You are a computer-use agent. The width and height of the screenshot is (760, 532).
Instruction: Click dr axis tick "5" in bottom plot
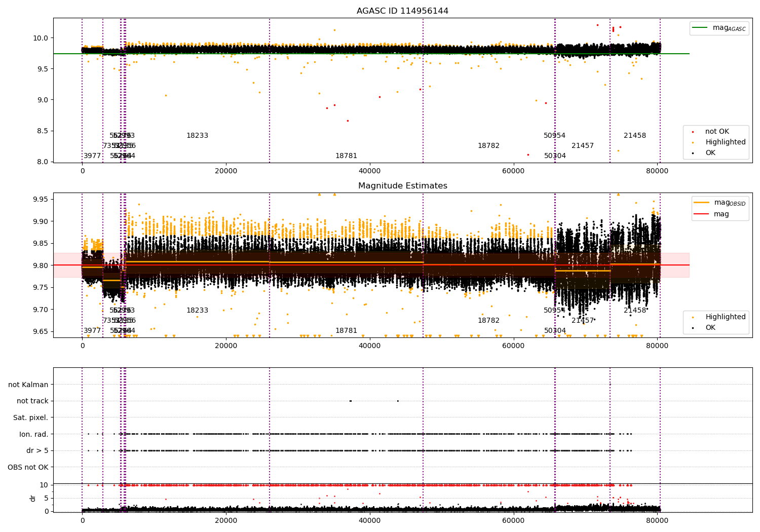tap(46, 499)
